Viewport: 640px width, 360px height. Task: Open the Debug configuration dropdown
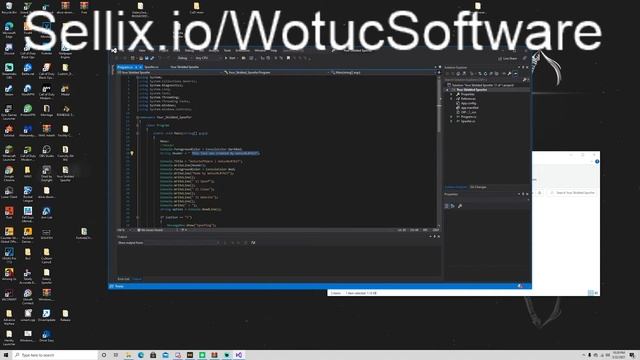[x=184, y=58]
